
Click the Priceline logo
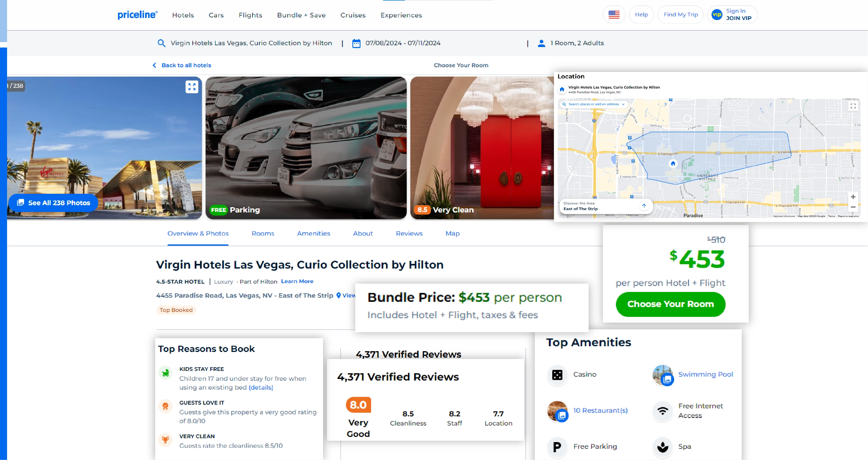137,15
